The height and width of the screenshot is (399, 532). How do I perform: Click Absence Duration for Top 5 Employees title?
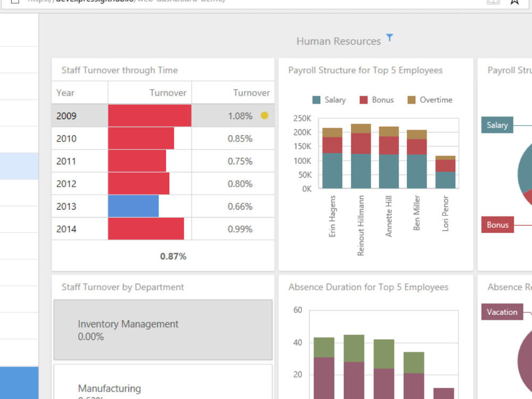click(369, 287)
